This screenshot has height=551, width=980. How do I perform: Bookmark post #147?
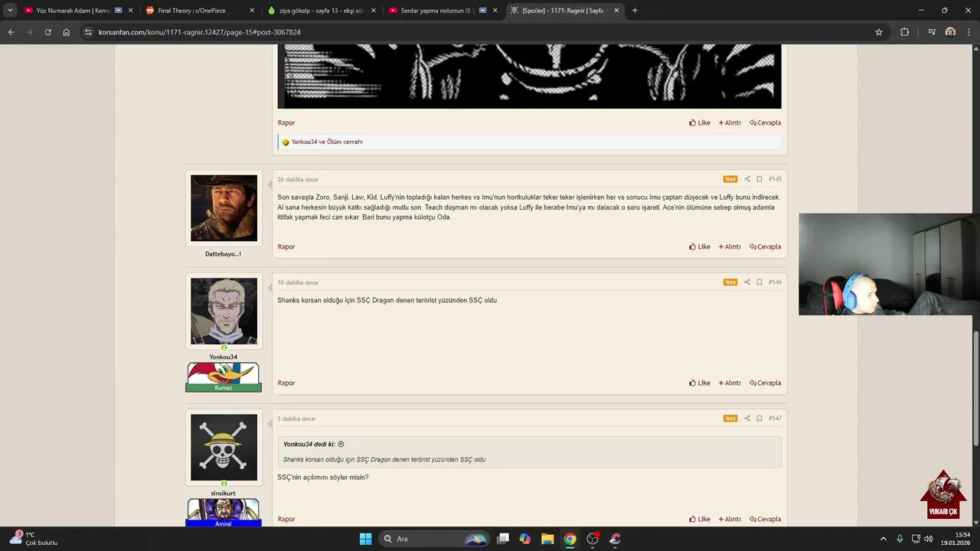point(759,419)
